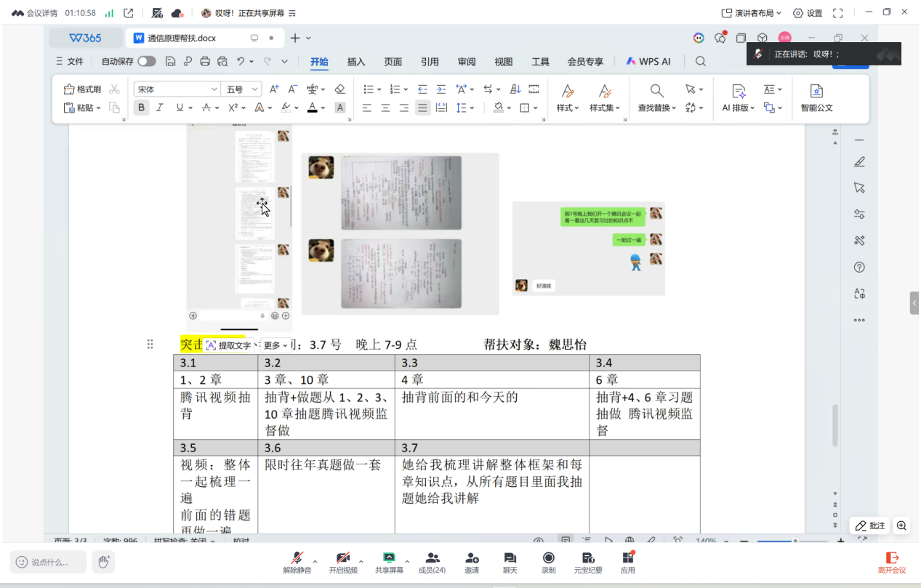Select center text alignment icon
The image size is (921, 588).
click(x=385, y=108)
